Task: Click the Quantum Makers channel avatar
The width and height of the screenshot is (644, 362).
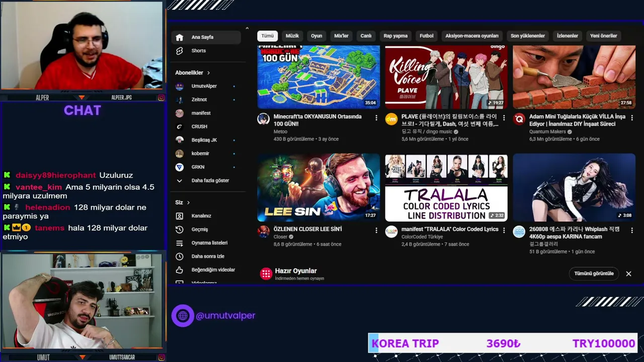Action: click(519, 119)
